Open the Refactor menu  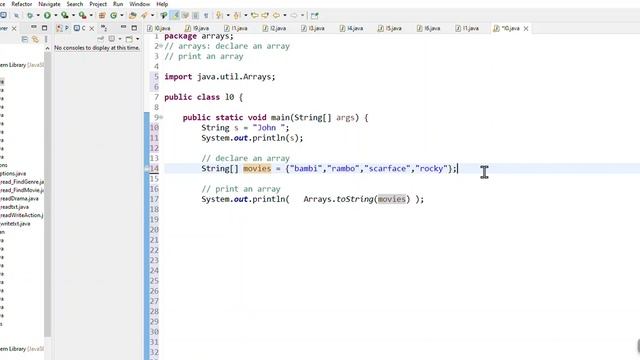tap(22, 4)
